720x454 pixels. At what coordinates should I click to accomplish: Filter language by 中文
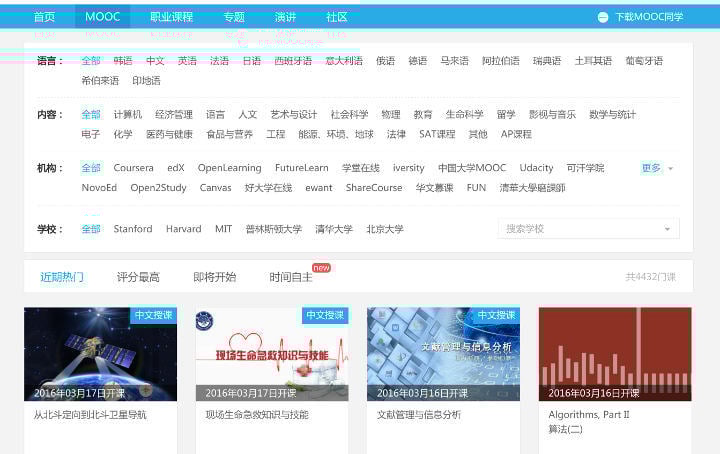(x=155, y=61)
